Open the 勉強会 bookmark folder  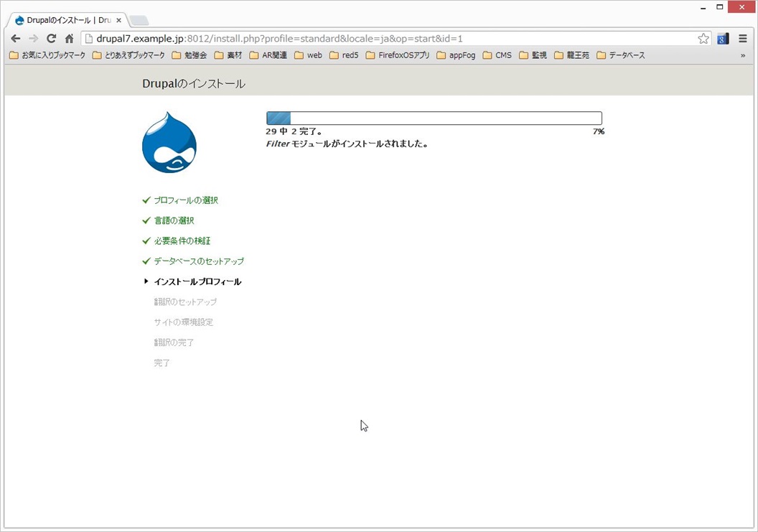pyautogui.click(x=189, y=55)
